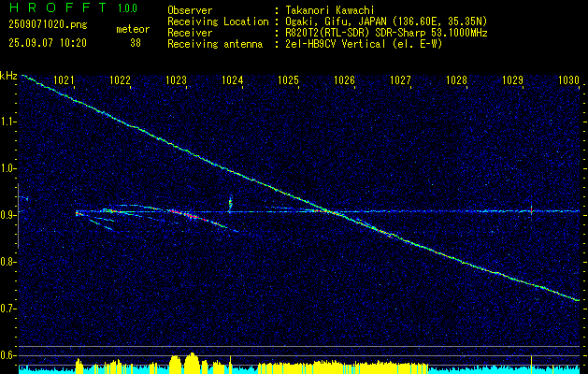Click the meteor label
This screenshot has width=588, height=374.
[133, 29]
